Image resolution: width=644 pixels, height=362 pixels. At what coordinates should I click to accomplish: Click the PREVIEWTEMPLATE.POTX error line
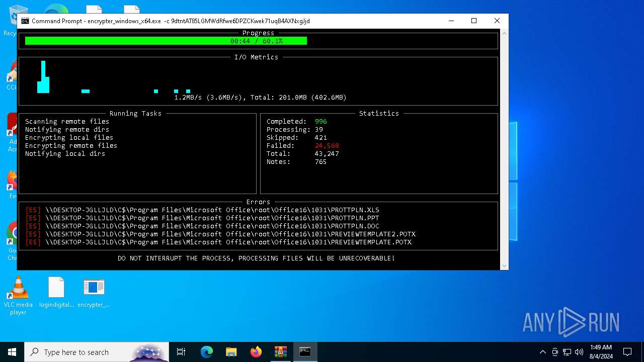coord(218,242)
